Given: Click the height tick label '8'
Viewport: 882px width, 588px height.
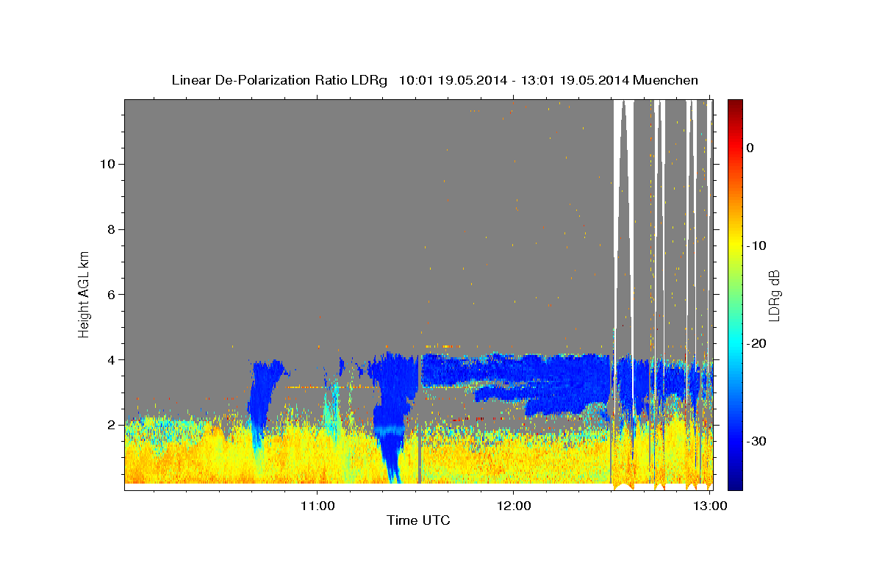Looking at the screenshot, I should point(111,229).
